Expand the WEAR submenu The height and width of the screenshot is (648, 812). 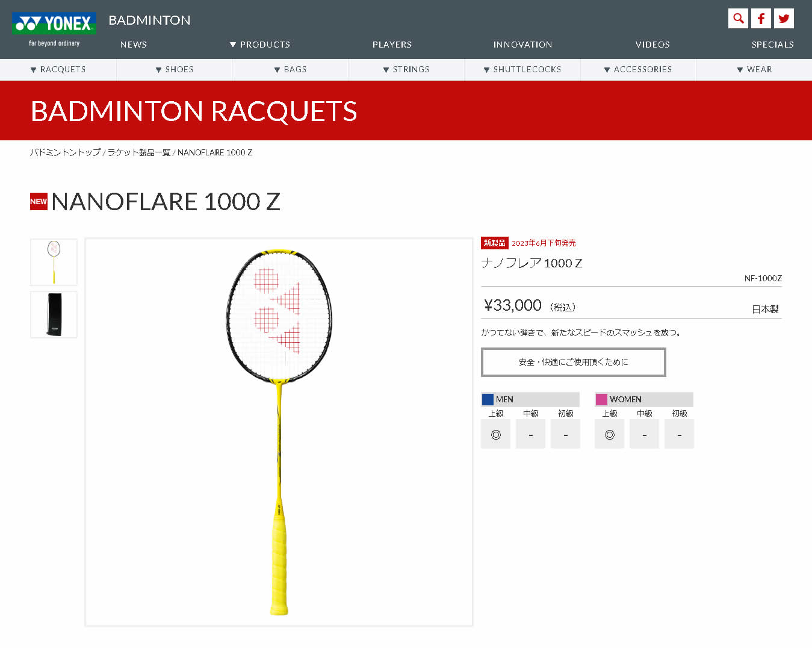pyautogui.click(x=754, y=69)
